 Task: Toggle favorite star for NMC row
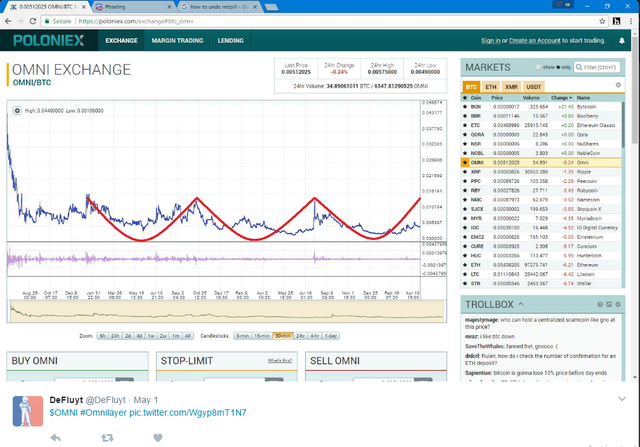[x=465, y=200]
